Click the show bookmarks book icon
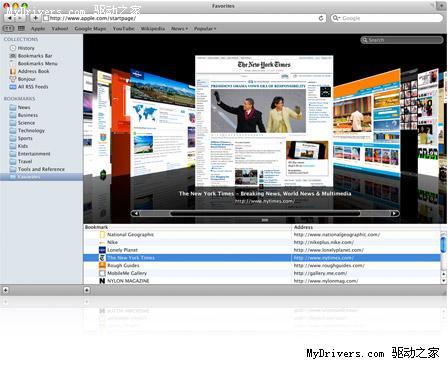The height and width of the screenshot is (367, 448). pos(9,28)
